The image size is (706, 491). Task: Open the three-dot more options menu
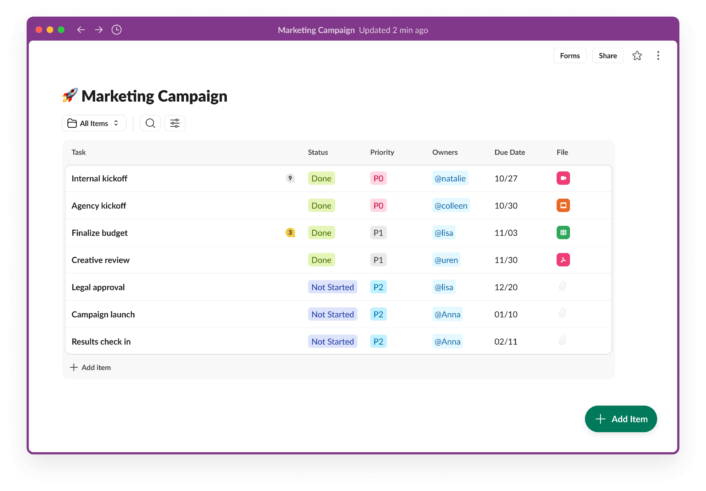click(x=658, y=55)
